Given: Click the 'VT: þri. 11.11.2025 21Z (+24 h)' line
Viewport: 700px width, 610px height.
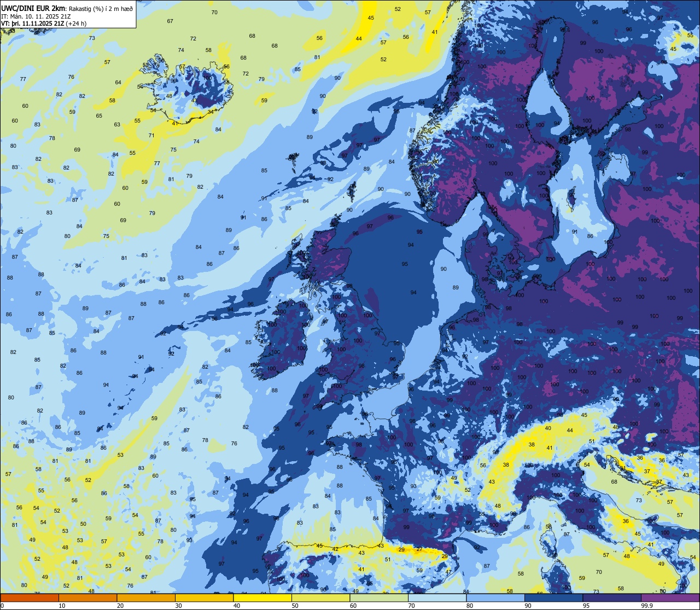Looking at the screenshot, I should pyautogui.click(x=44, y=24).
